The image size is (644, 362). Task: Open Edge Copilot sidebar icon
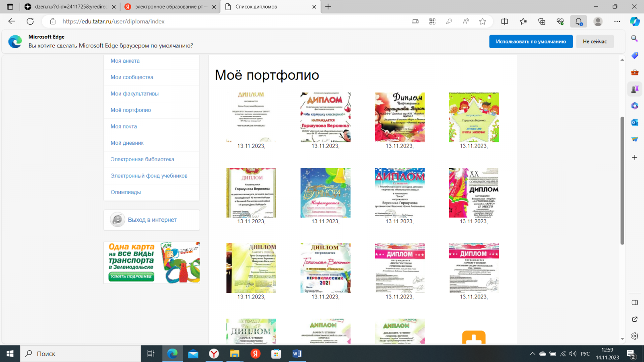[635, 21]
